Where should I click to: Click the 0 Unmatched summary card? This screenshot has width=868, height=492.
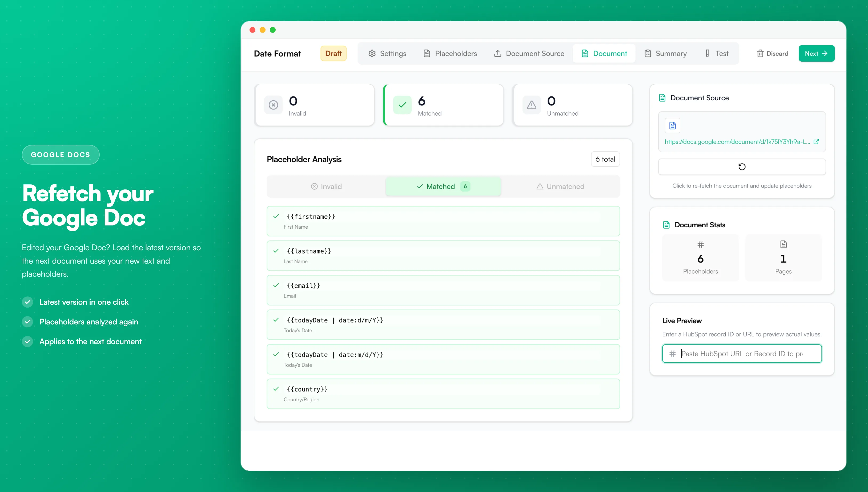click(x=573, y=105)
